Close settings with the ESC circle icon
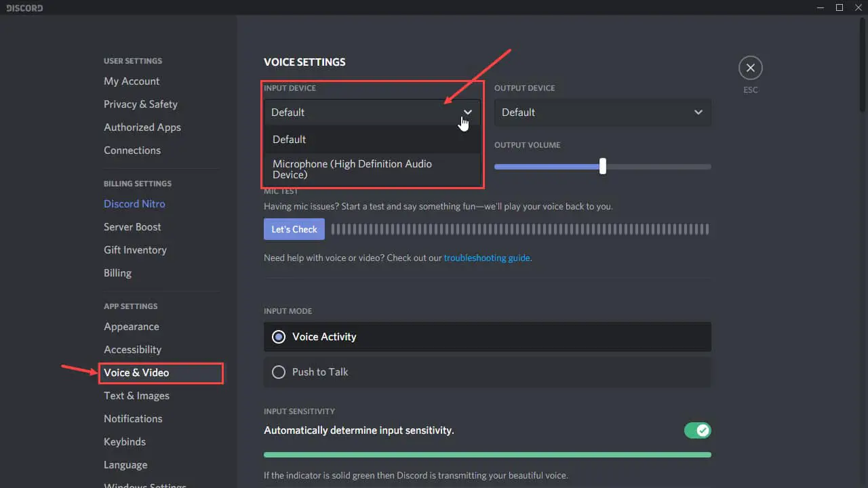Viewport: 868px width, 488px height. click(750, 68)
